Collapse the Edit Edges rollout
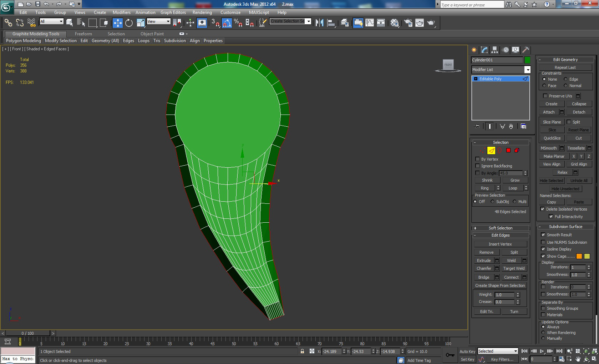The width and height of the screenshot is (599, 364). pos(501,235)
